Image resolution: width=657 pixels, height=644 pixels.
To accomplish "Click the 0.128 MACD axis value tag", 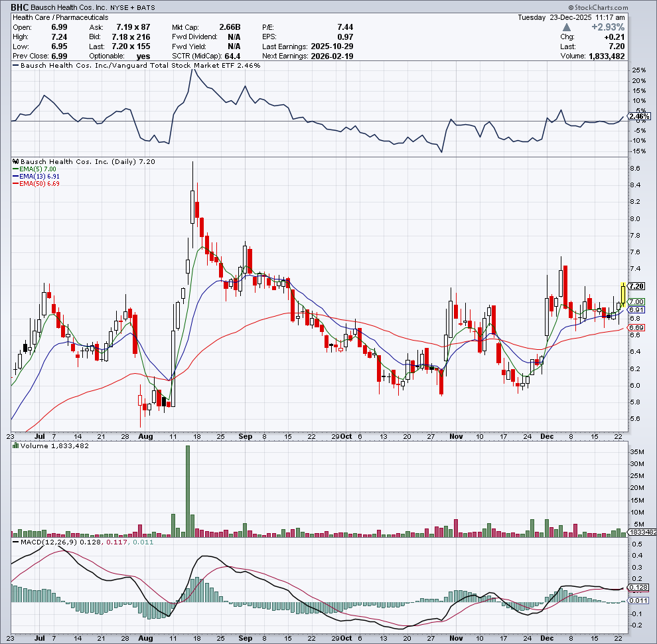I will point(638,588).
